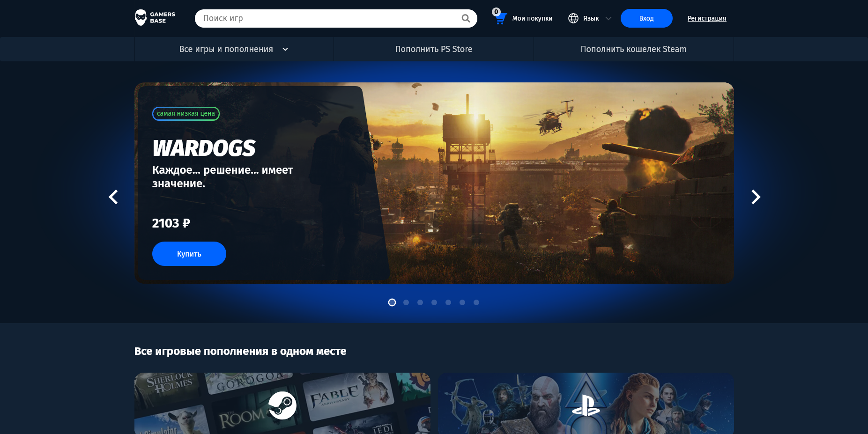Open Пополнить кошелек Steam tab
Viewport: 868px width, 434px height.
point(634,49)
